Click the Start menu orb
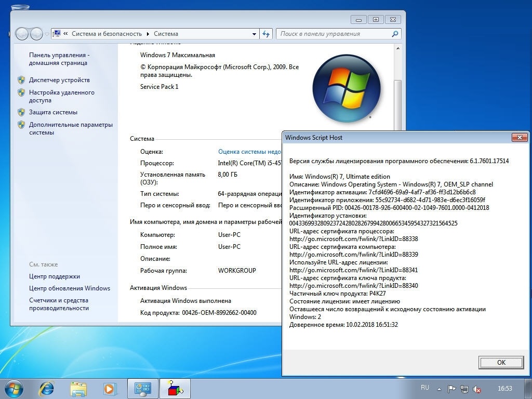This screenshot has height=399, width=532. (14, 388)
